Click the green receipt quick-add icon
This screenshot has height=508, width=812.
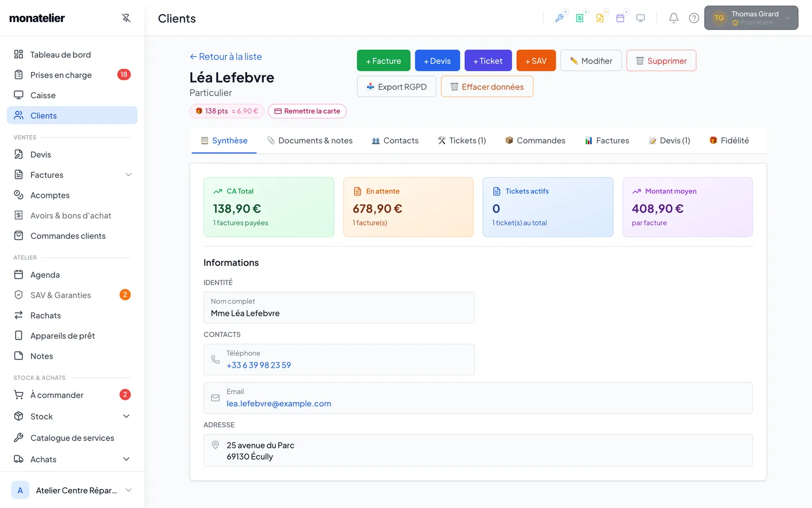580,18
